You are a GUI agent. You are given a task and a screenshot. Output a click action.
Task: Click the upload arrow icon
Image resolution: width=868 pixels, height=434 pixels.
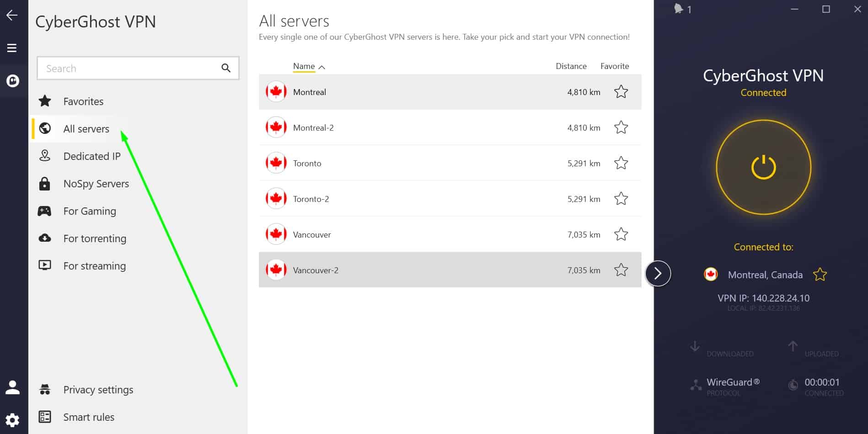(793, 346)
